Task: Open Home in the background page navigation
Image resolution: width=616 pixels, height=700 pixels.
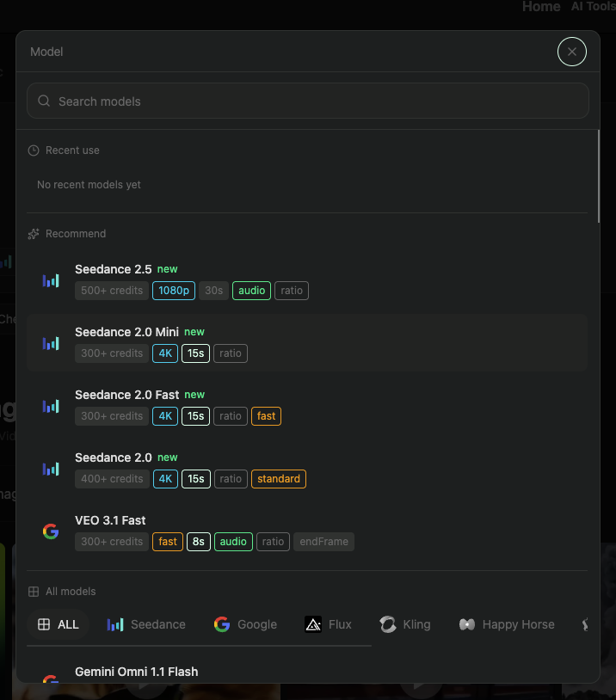Action: pyautogui.click(x=541, y=7)
